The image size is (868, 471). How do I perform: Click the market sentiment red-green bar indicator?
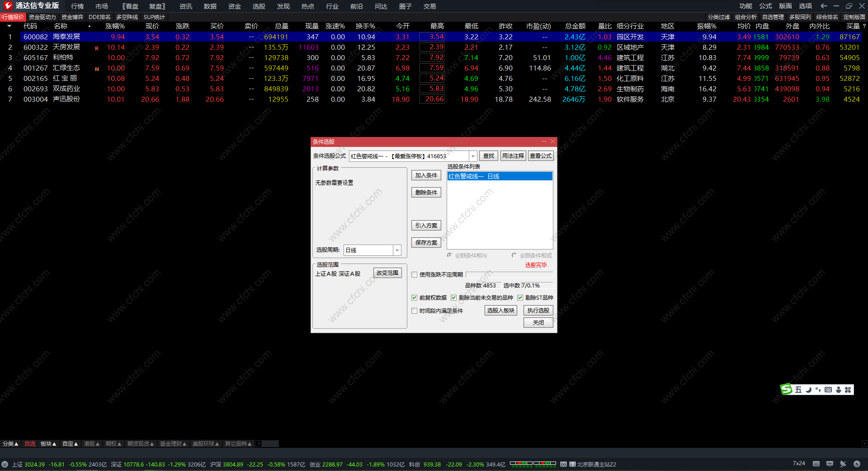(533, 463)
